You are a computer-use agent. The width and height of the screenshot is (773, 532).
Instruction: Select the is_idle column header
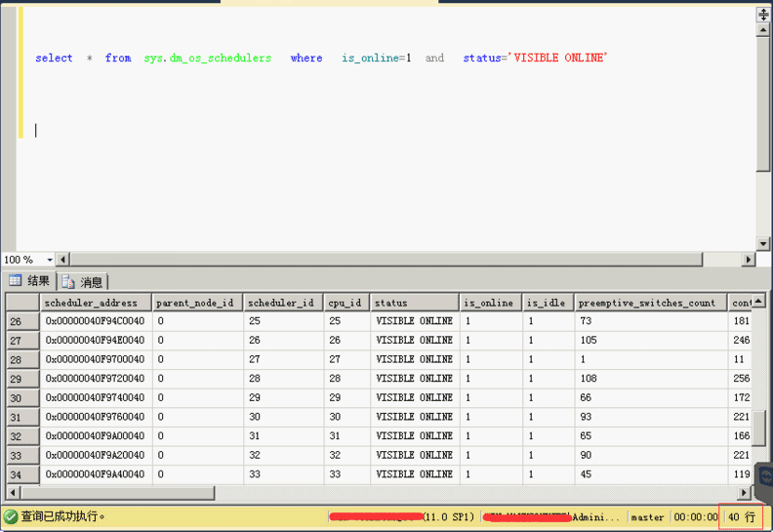[x=547, y=303]
